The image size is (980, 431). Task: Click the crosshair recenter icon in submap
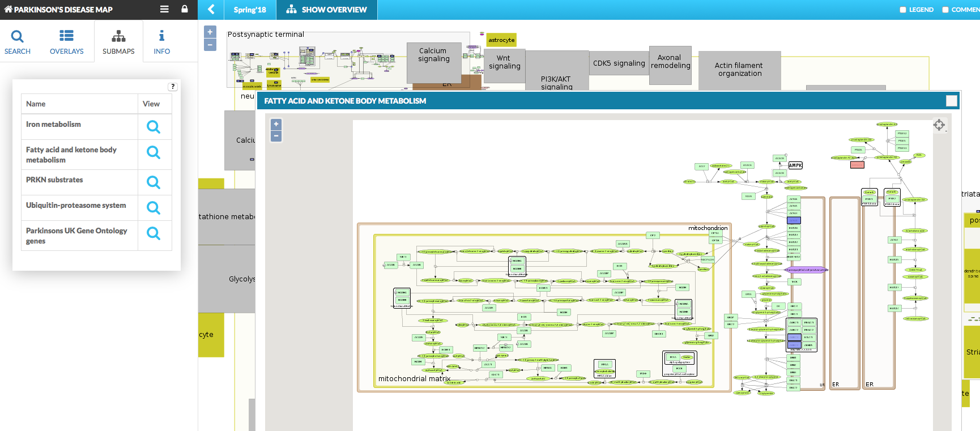point(939,125)
